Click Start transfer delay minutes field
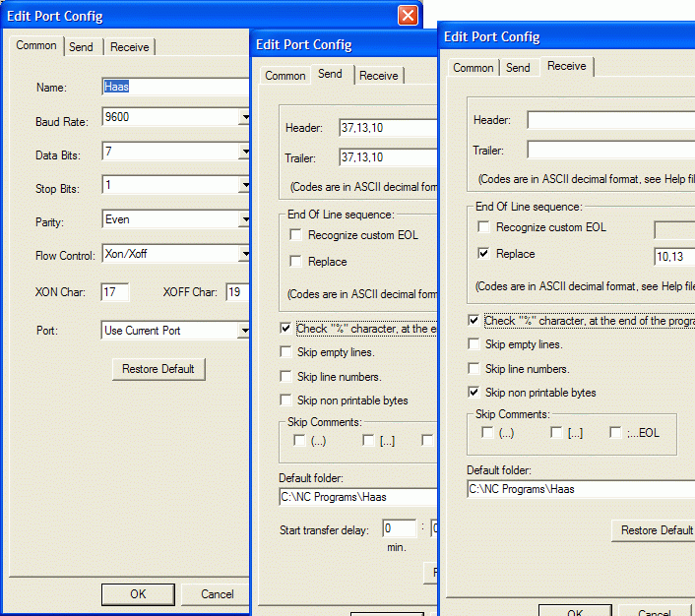 pyautogui.click(x=400, y=528)
